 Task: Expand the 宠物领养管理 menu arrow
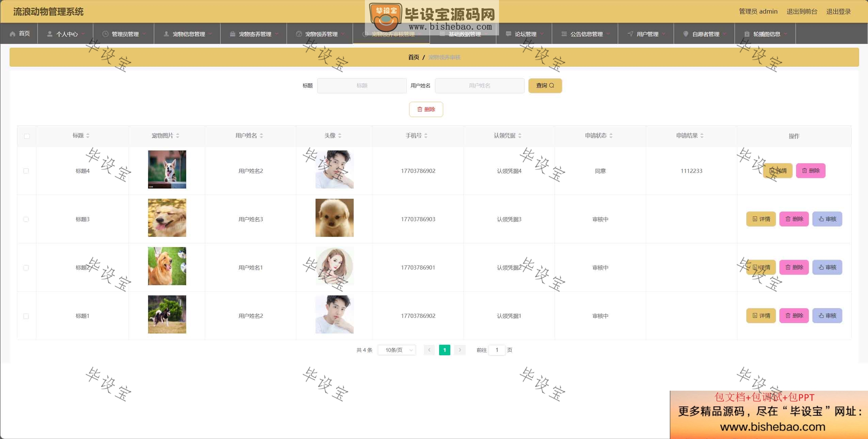(343, 34)
